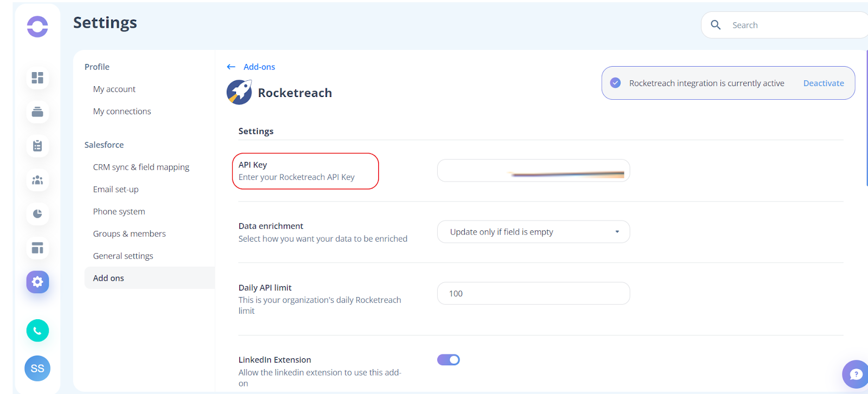Open Groups & members settings
The image size is (868, 394).
point(129,234)
